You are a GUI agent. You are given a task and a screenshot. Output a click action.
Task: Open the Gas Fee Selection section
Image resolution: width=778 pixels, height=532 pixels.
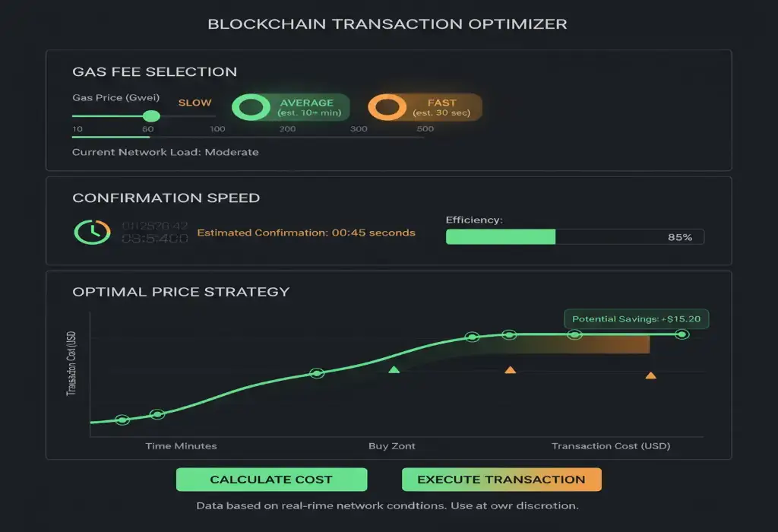tap(154, 71)
